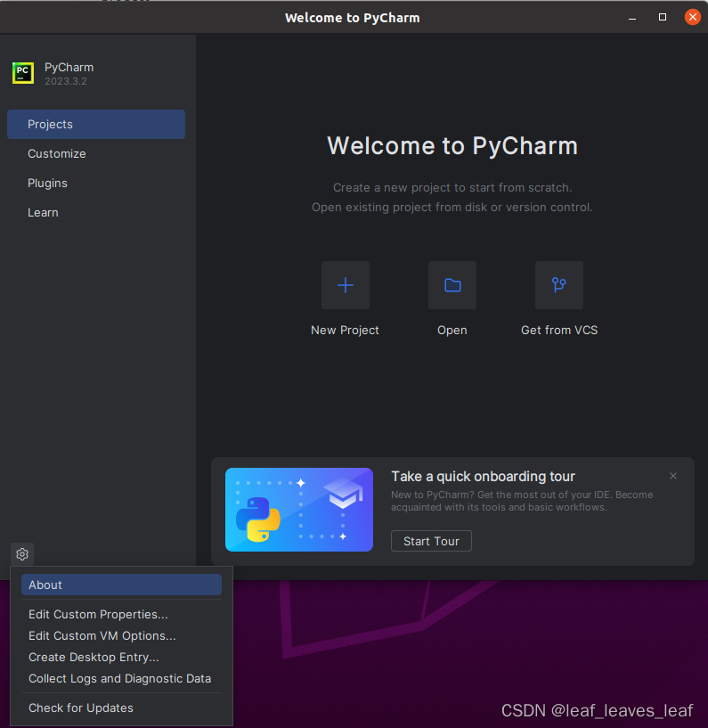
Task: Close the Welcome to PyCharm window
Action: coord(693,17)
